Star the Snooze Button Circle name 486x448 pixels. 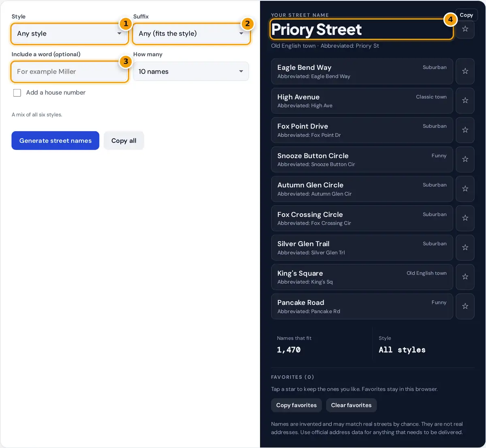point(465,159)
